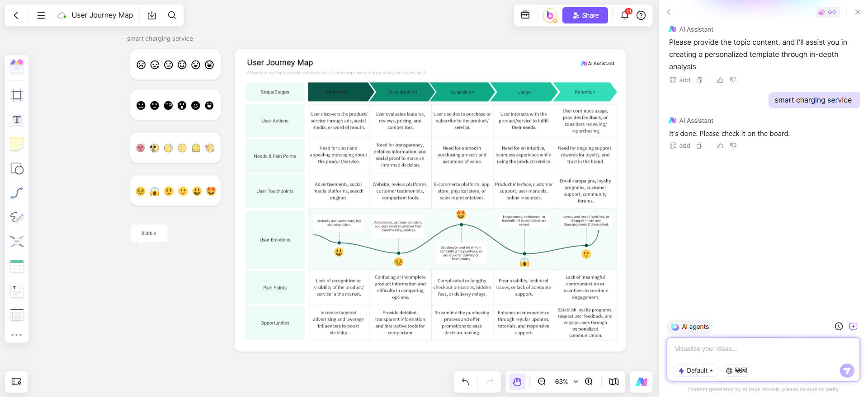The image size is (868, 397).
Task: Select the List card tool
Action: [x=17, y=315]
